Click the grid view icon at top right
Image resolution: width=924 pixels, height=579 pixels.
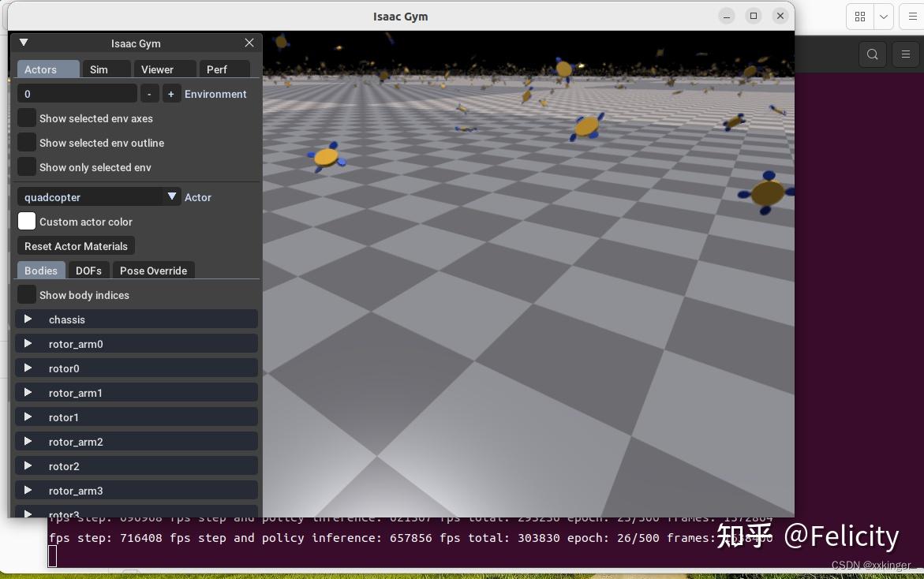click(x=860, y=17)
